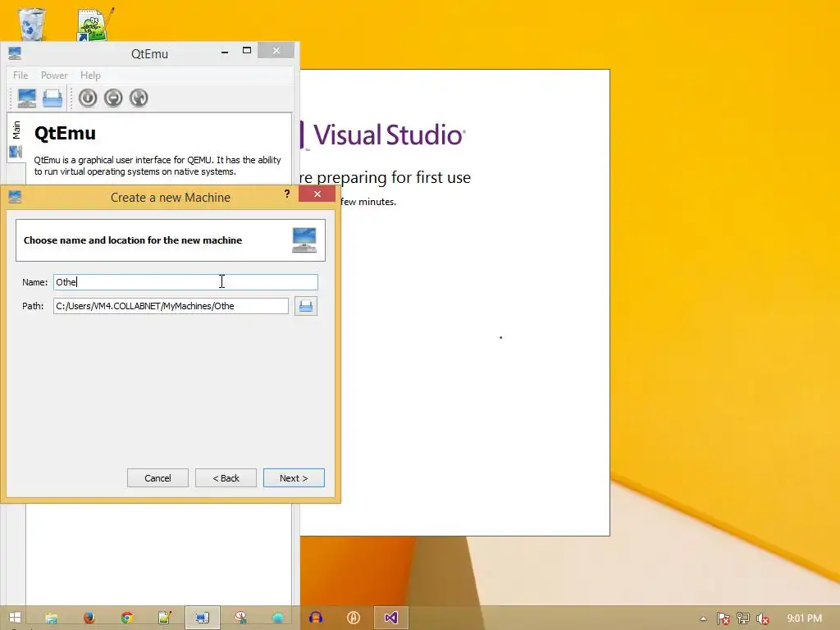This screenshot has width=840, height=630.
Task: Click the QtEmu window title bar icon
Action: pyautogui.click(x=15, y=53)
